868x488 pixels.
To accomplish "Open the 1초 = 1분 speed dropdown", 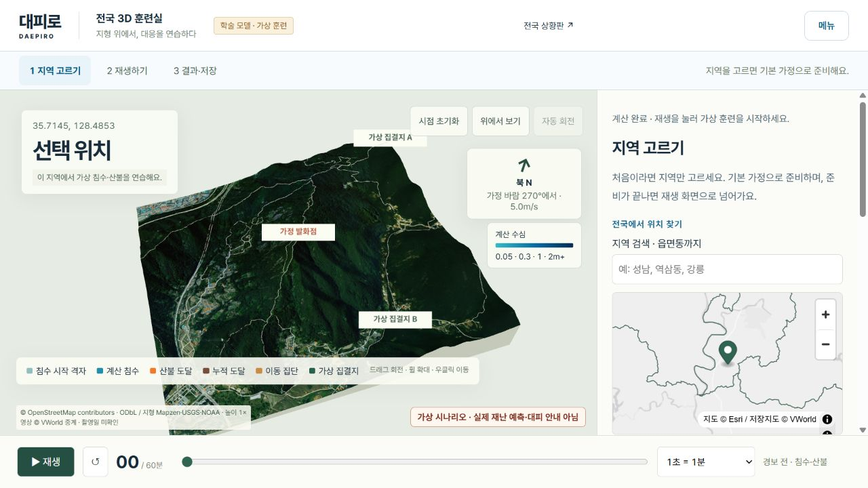I will pos(706,462).
